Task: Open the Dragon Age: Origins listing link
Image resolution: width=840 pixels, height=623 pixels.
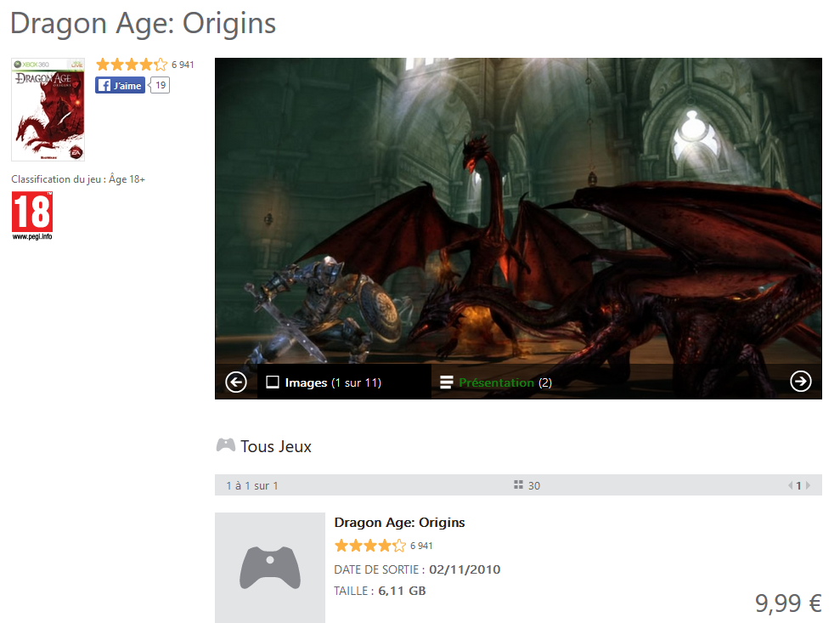Action: tap(399, 523)
